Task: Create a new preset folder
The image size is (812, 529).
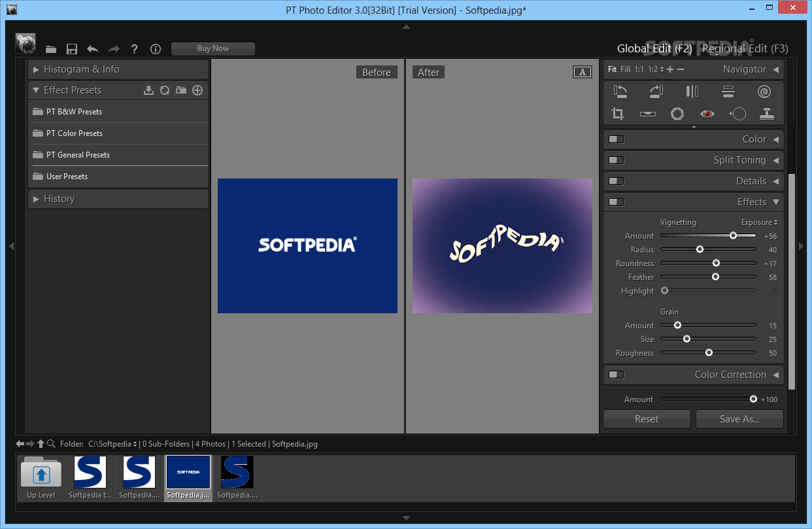Action: click(x=181, y=90)
